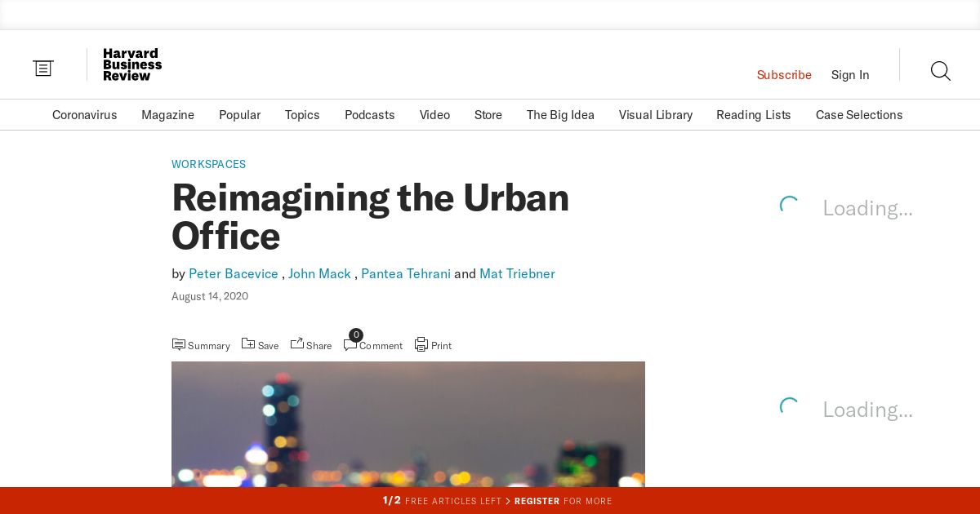Click the blurred city skyline article image
This screenshot has width=980, height=514.
pos(408,424)
